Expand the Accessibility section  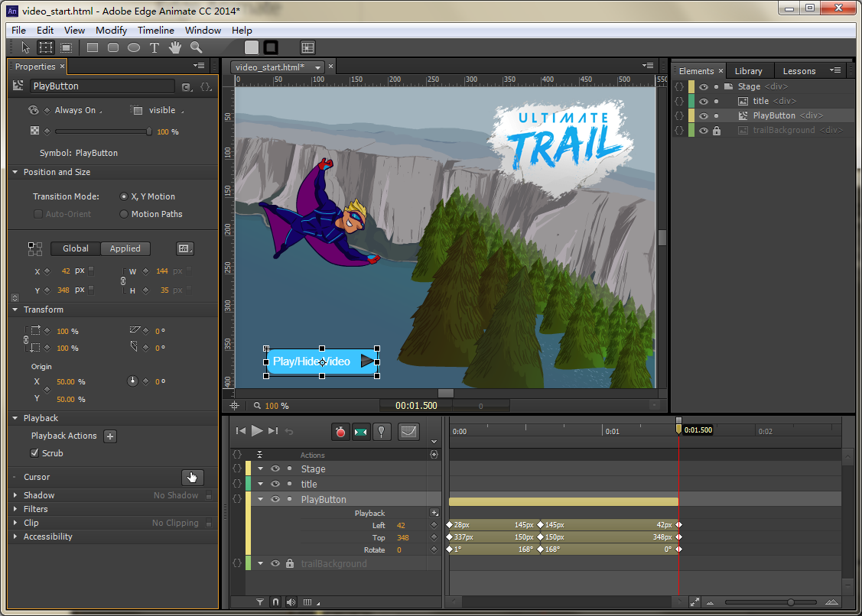coord(15,537)
